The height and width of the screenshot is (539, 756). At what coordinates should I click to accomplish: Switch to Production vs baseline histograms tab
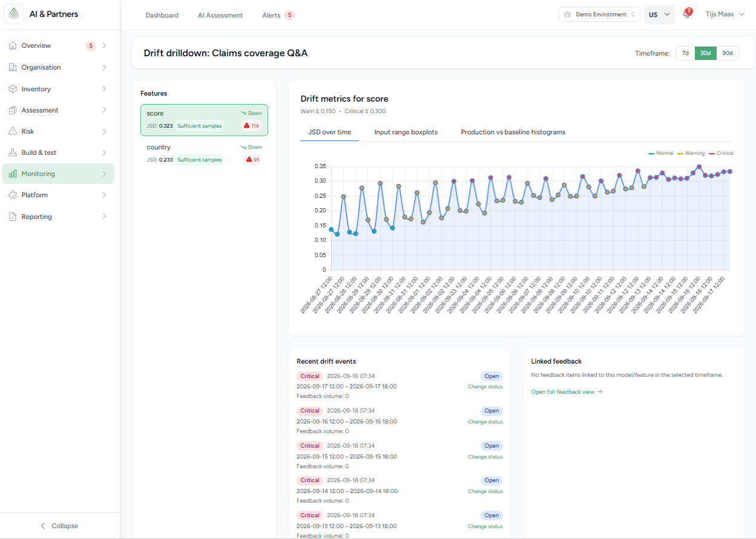coord(513,132)
